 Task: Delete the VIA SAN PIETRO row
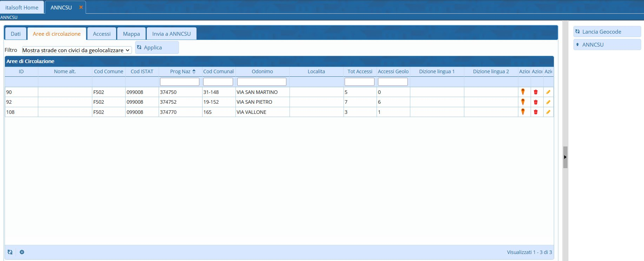point(536,102)
